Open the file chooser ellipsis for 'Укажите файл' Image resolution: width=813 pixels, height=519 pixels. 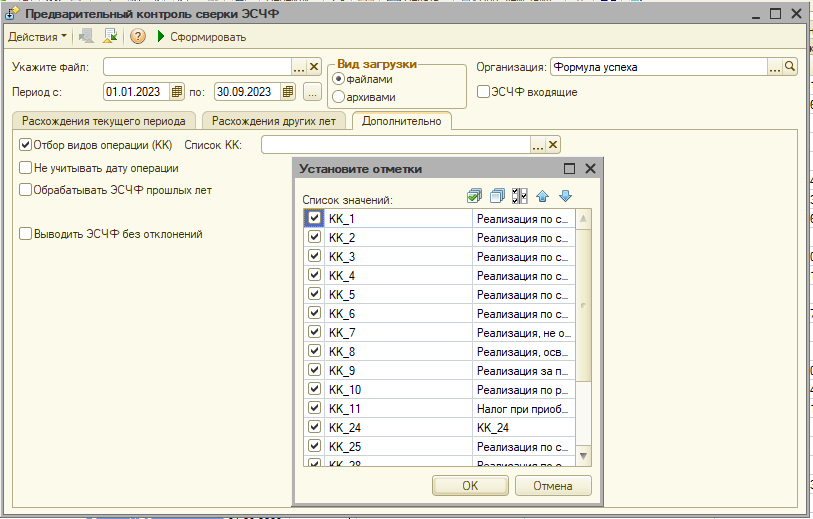coord(298,67)
